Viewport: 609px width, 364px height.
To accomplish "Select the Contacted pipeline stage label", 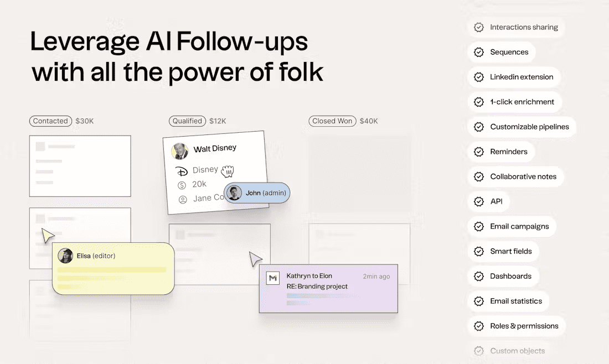I will click(51, 121).
